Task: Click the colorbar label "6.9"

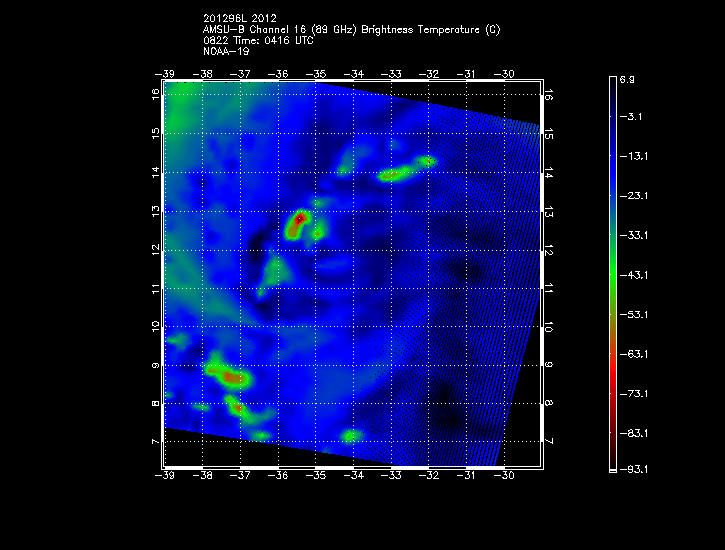Action: (x=627, y=79)
